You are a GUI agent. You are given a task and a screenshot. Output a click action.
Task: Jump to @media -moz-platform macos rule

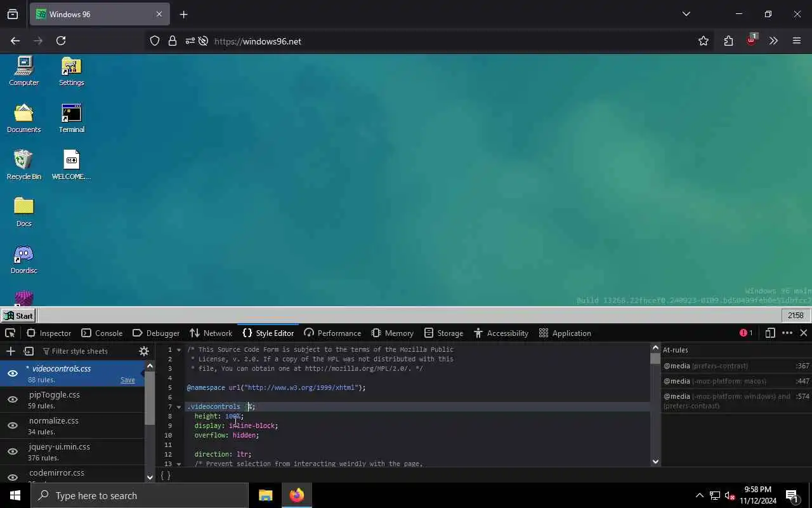click(737, 381)
